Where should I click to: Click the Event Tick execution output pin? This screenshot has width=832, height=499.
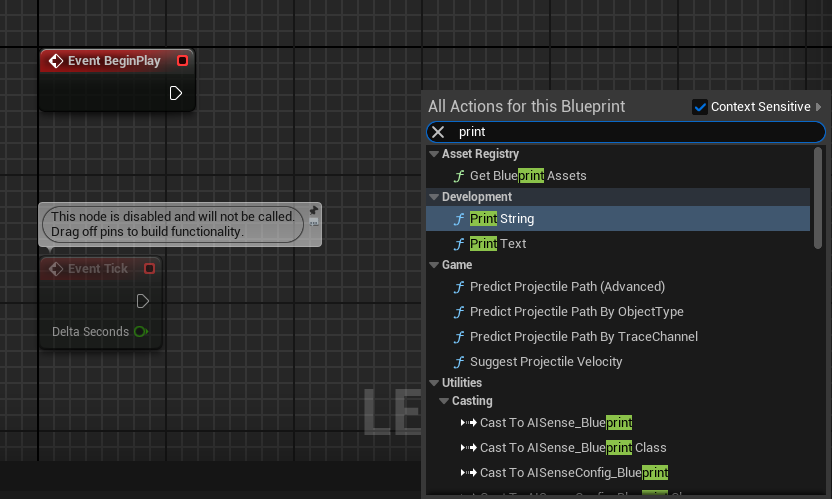tap(143, 302)
